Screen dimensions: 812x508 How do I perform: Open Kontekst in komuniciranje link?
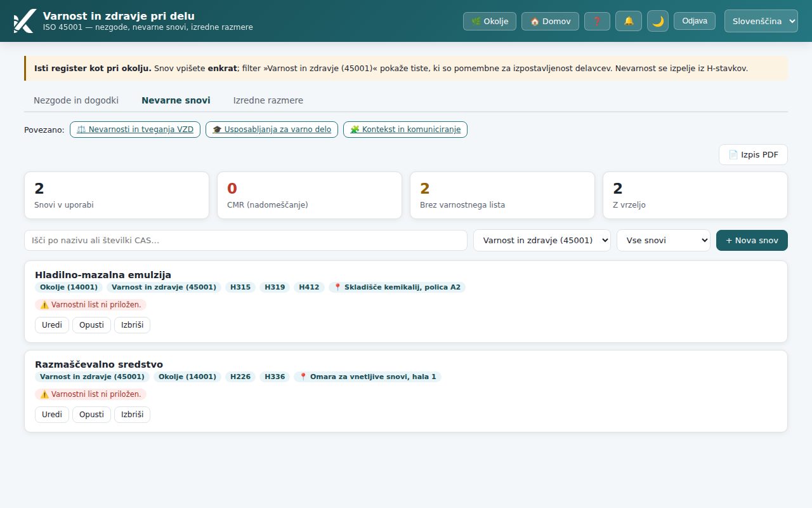[x=405, y=130]
